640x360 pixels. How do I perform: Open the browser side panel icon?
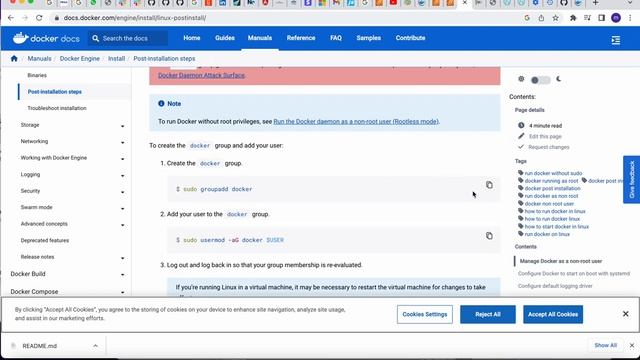[x=601, y=18]
